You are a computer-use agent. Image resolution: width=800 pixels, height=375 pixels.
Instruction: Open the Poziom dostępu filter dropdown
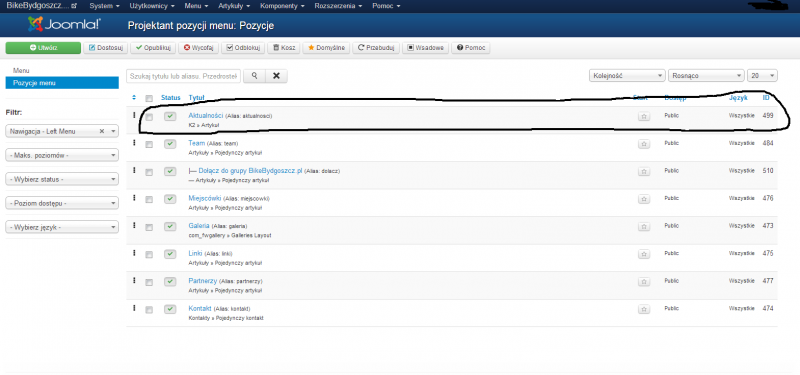(62, 203)
